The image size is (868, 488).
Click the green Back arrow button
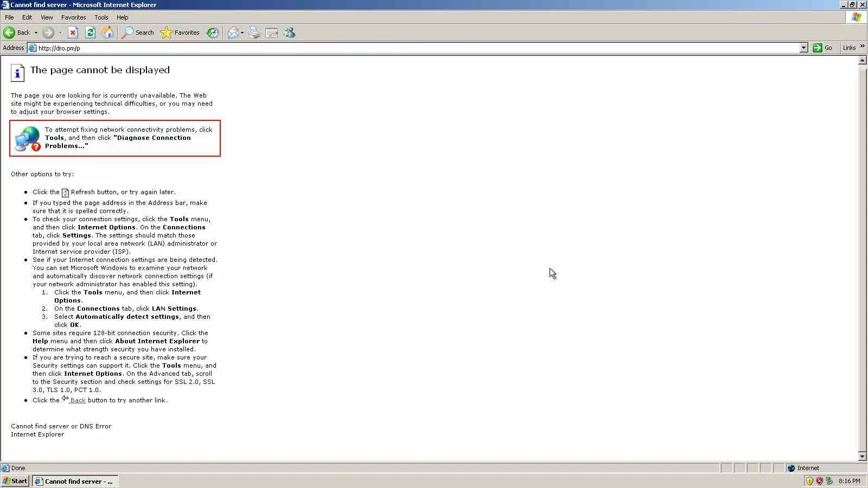[x=9, y=33]
